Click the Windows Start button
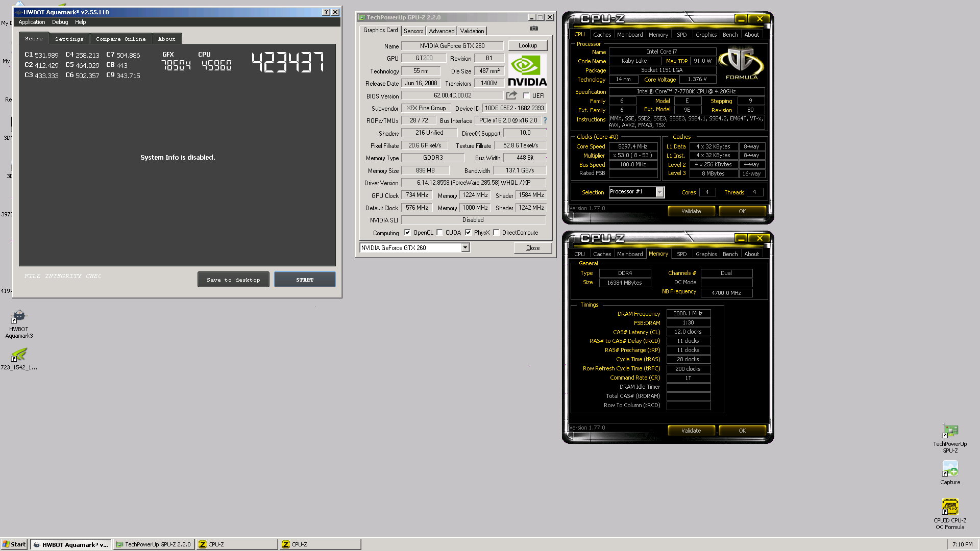The height and width of the screenshot is (551, 980). point(14,544)
